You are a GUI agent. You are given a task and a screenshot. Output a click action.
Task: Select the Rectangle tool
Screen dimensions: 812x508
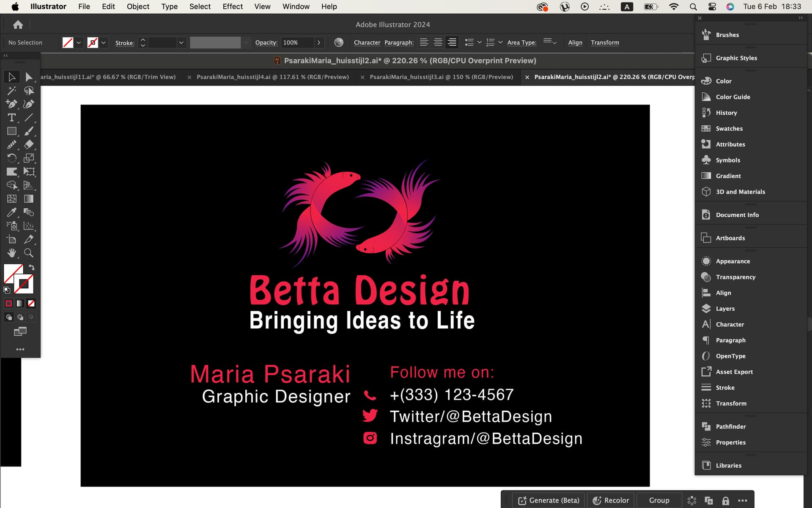pyautogui.click(x=12, y=131)
